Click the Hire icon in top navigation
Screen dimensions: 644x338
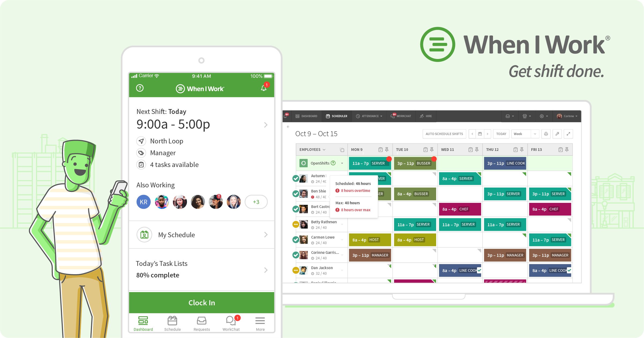point(428,117)
